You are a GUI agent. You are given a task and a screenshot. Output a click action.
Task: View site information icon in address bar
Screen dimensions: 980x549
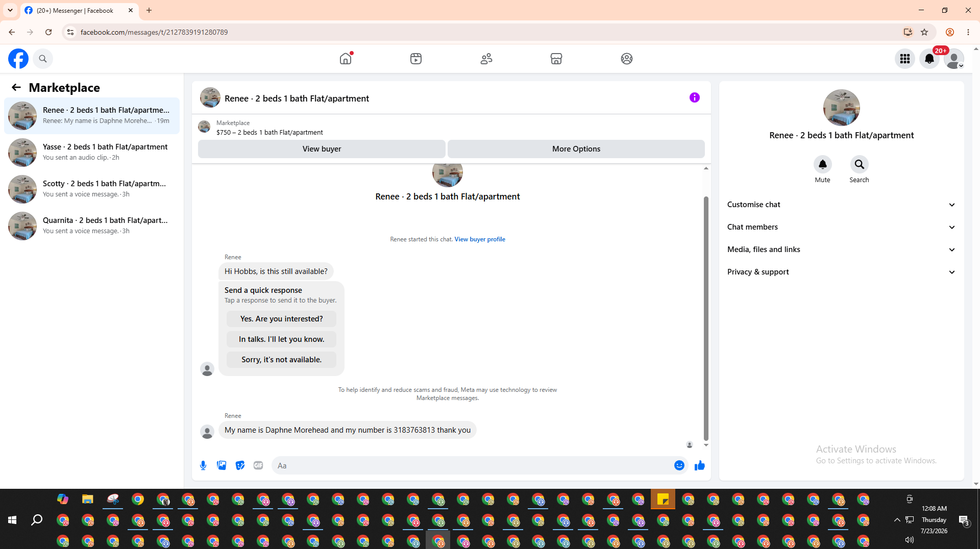tap(70, 32)
